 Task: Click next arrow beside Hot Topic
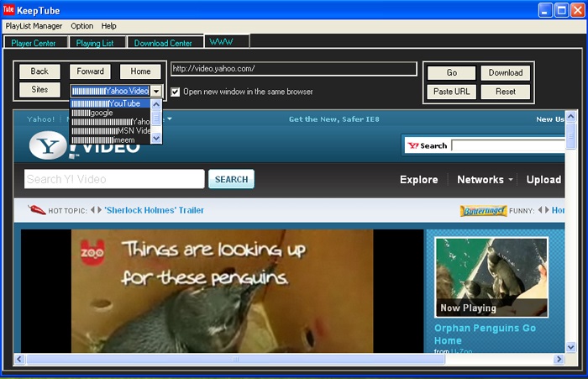point(99,210)
